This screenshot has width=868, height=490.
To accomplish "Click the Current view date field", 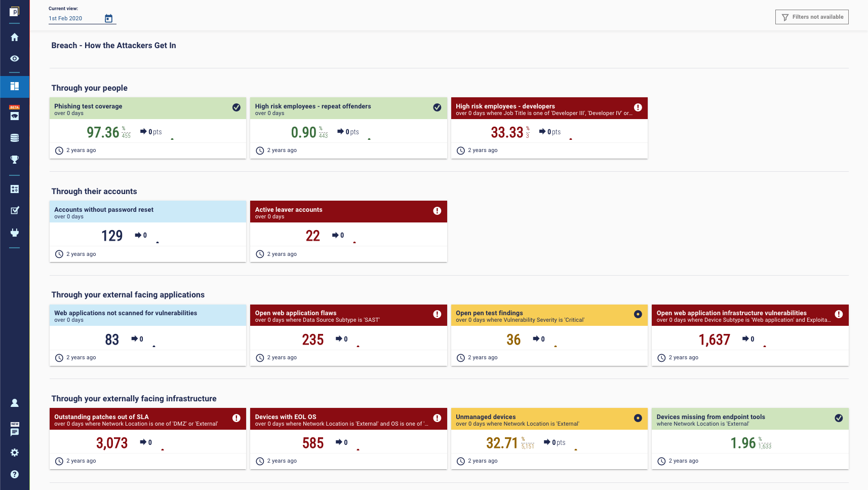I will coord(66,18).
